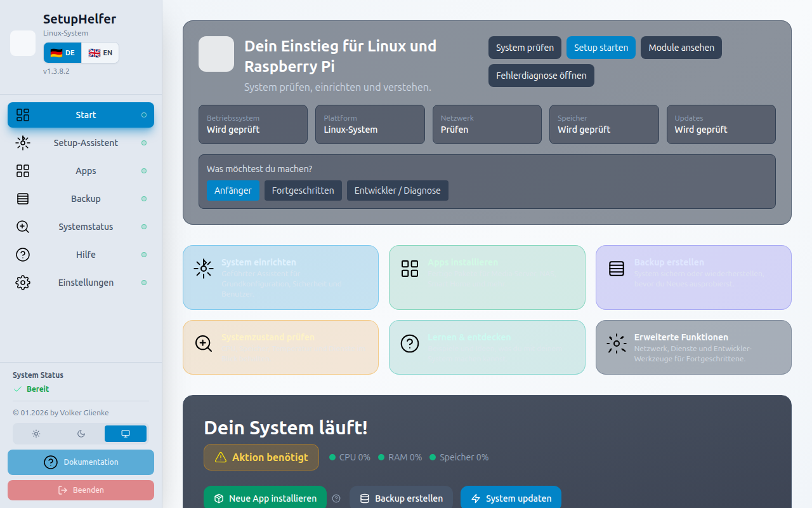Click the help icon beside Neue App installieren

(x=336, y=498)
